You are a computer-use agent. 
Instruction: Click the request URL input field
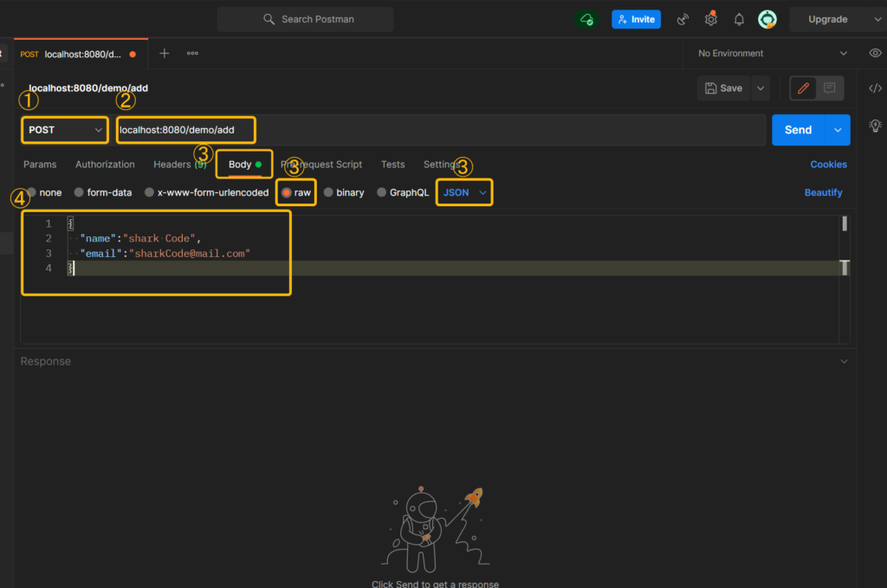[441, 130]
